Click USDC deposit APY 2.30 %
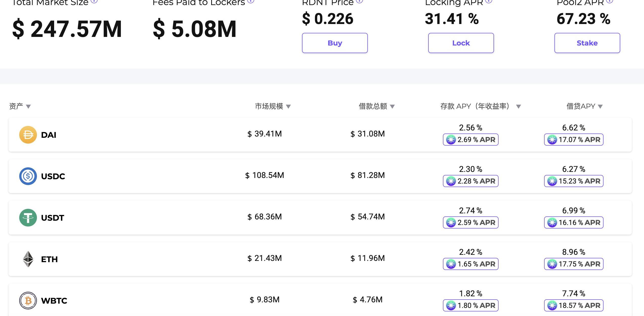 click(470, 169)
